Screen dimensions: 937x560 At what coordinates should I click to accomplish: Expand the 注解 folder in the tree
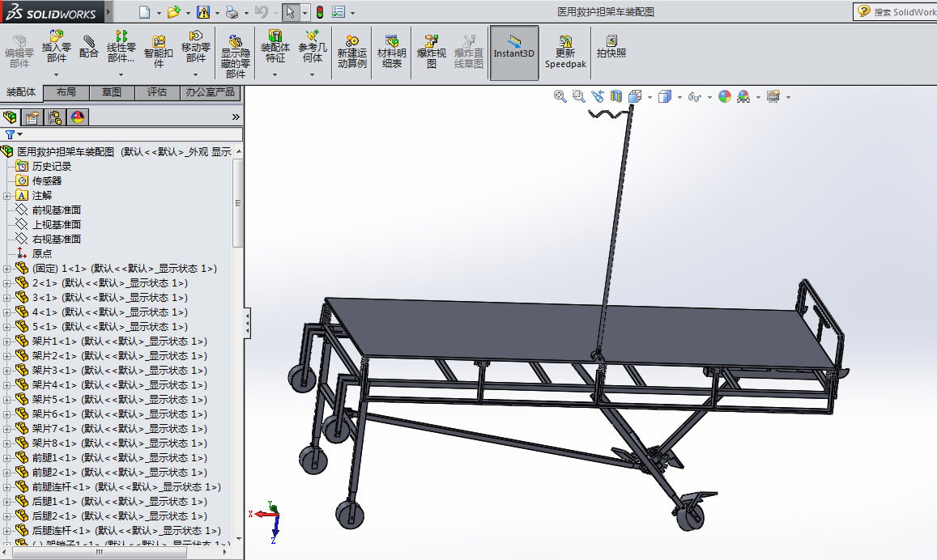7,195
